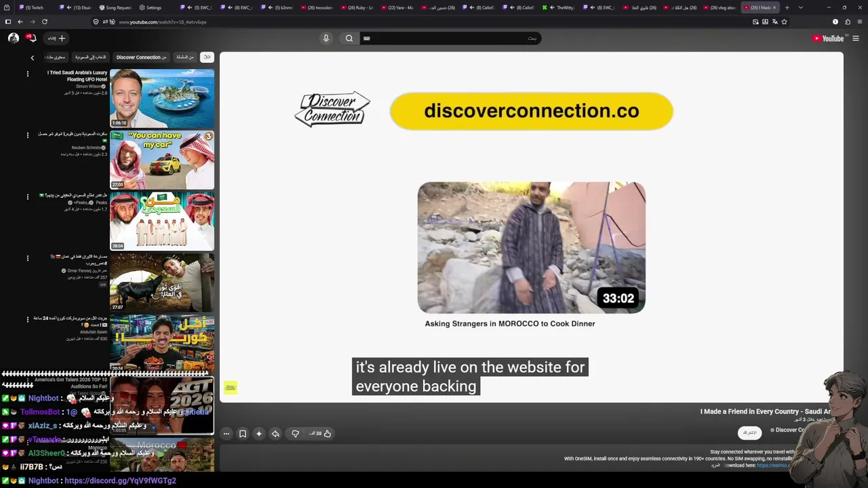Click the chat username 'xlAziz_s'

pos(43,426)
